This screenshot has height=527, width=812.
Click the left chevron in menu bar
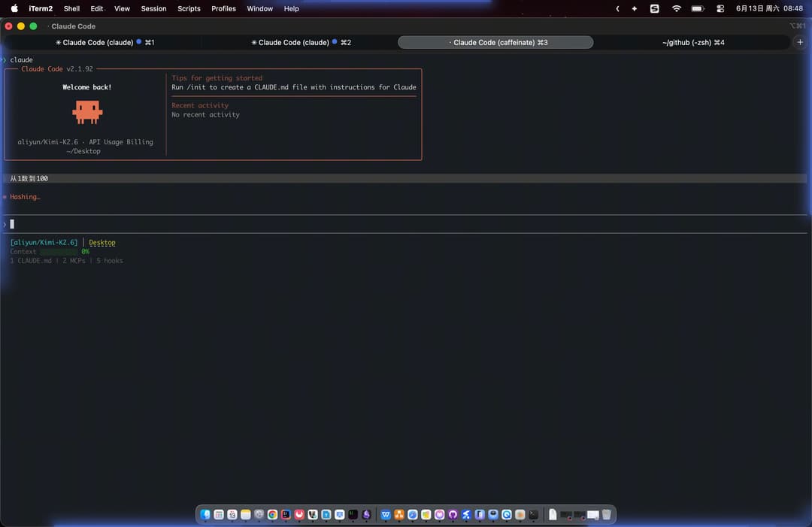click(617, 8)
